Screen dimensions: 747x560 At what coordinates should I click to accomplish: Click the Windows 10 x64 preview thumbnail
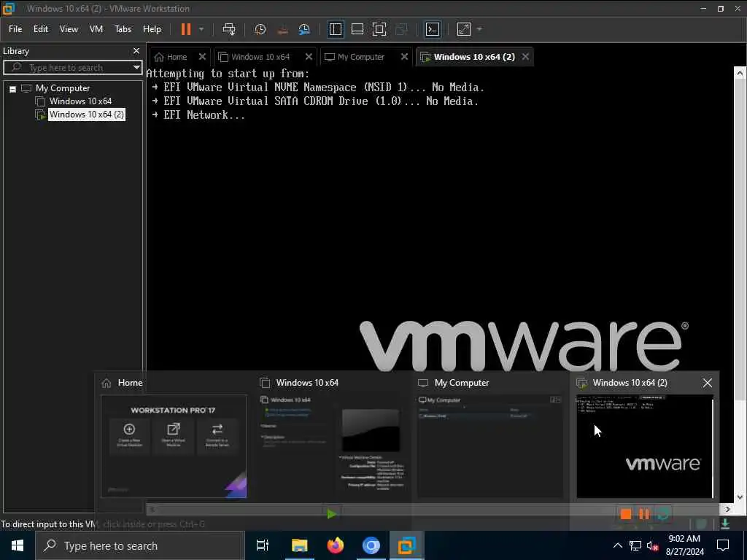[x=332, y=446]
